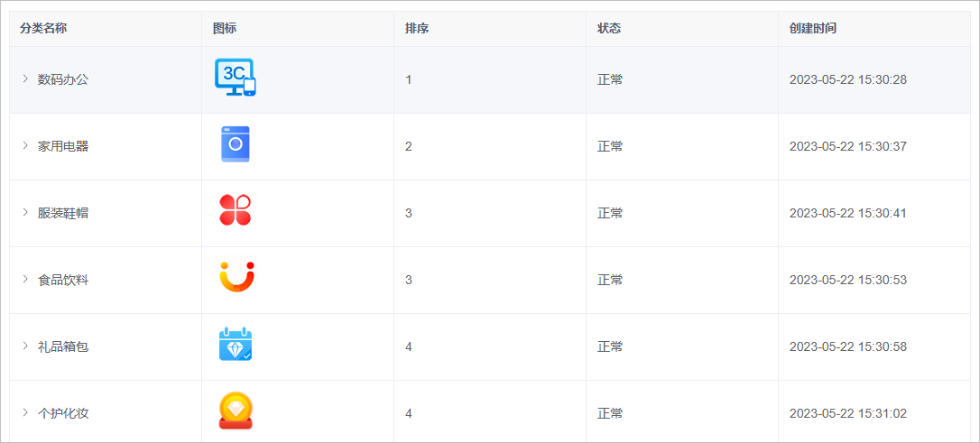Expand the 服装鞋帽 category row
This screenshot has width=980, height=443.
25,212
